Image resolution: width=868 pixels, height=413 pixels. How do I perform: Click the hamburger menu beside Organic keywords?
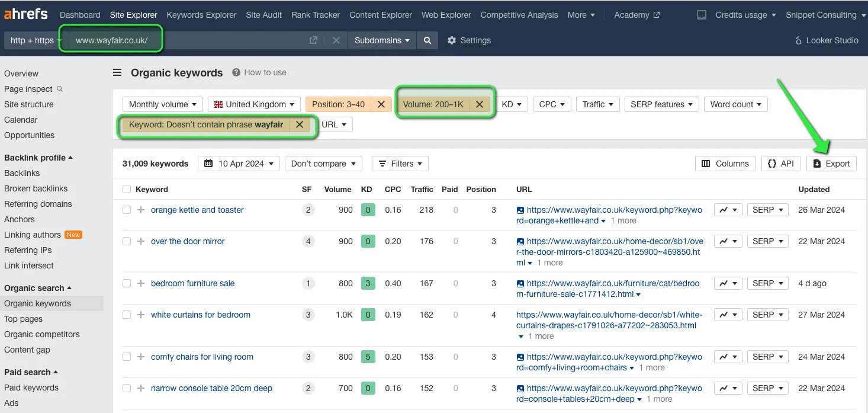[x=117, y=72]
